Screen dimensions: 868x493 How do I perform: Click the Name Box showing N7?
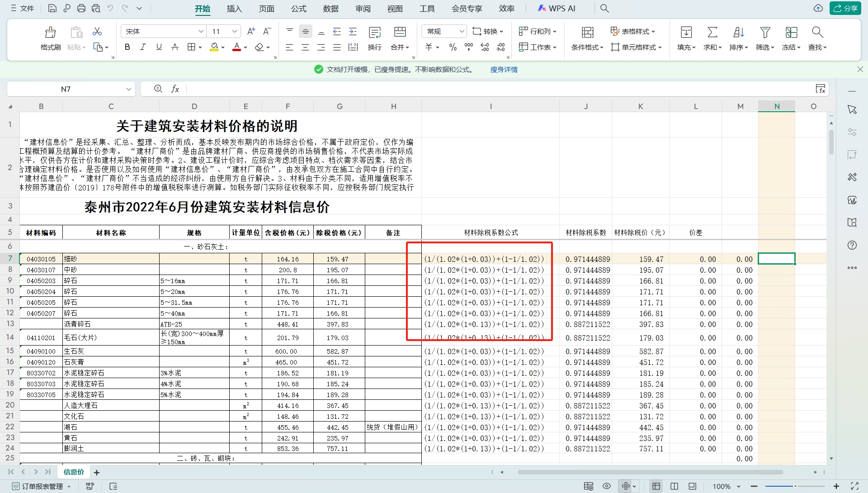(66, 89)
